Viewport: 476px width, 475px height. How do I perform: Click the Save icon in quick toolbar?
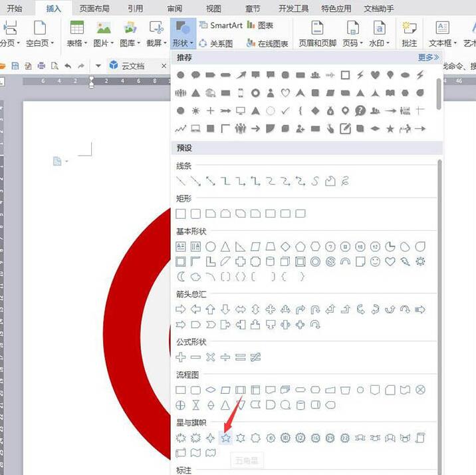pyautogui.click(x=15, y=66)
